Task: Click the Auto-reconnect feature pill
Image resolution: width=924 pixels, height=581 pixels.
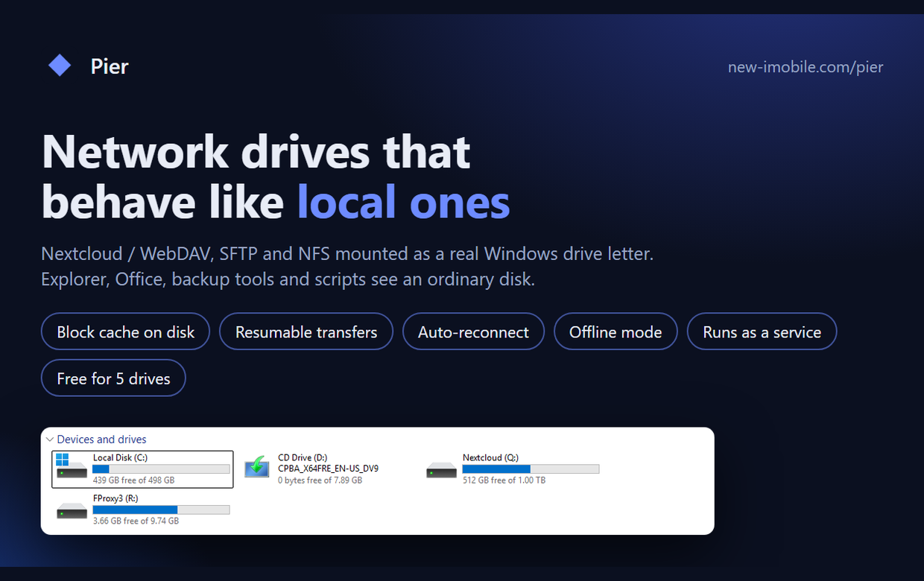Action: point(473,332)
